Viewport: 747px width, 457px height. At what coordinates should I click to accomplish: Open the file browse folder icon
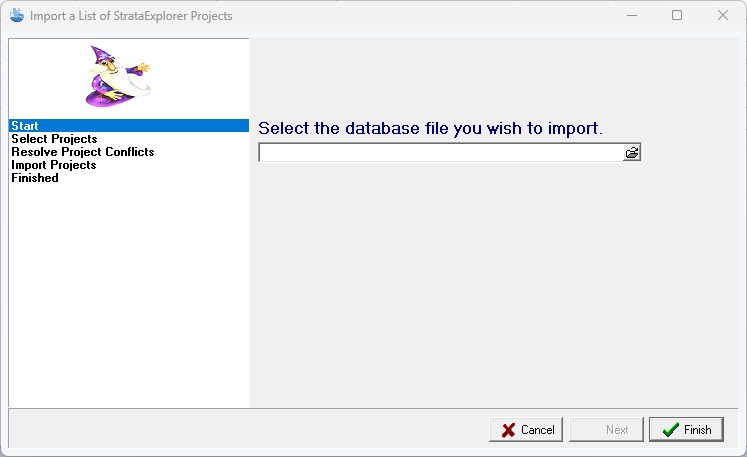tap(632, 153)
